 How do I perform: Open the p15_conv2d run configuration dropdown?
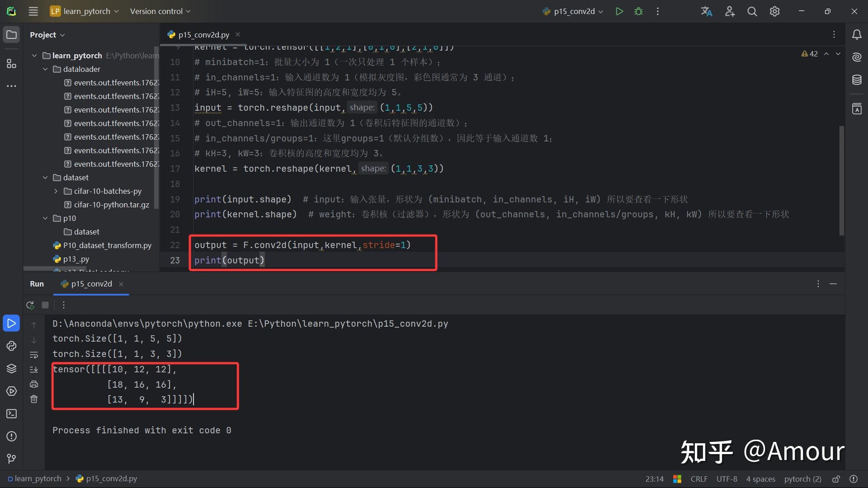click(x=573, y=11)
